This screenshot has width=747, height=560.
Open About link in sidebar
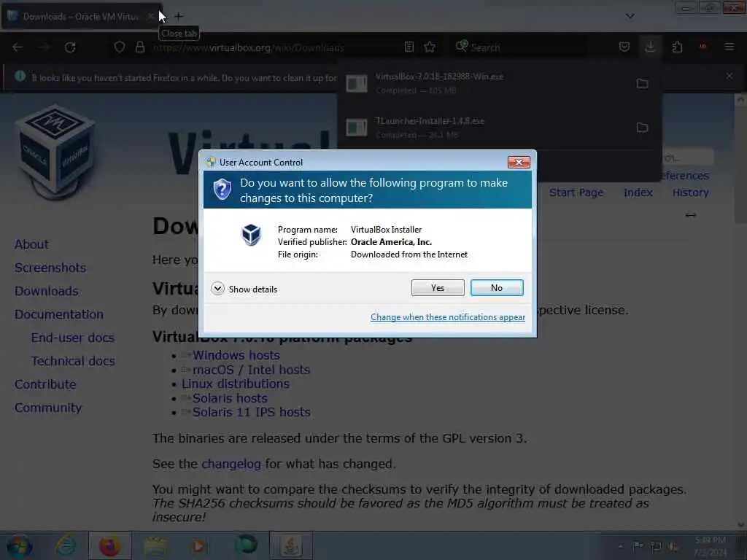pyautogui.click(x=31, y=244)
